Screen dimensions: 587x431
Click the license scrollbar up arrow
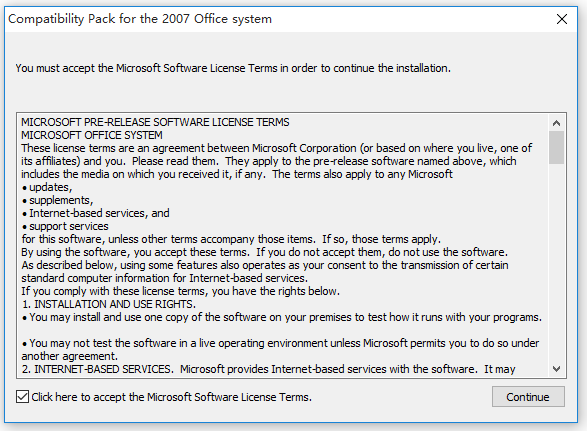pos(556,123)
